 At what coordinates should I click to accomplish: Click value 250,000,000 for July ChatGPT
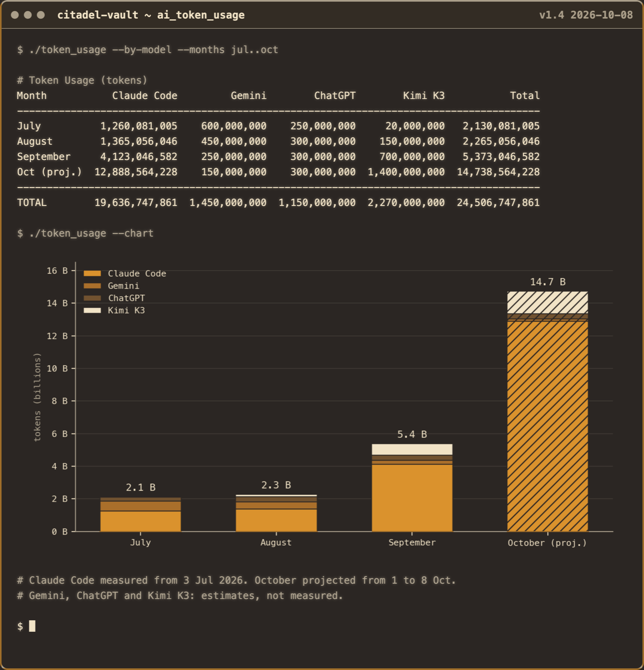[323, 126]
